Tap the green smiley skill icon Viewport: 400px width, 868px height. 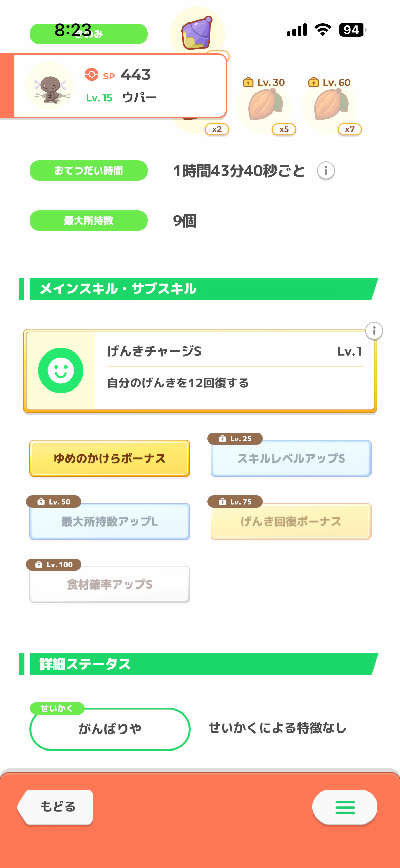click(x=61, y=370)
